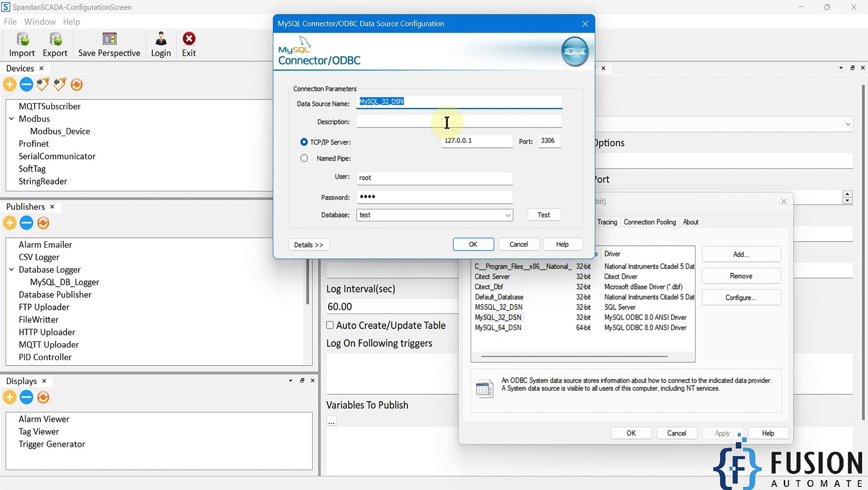The height and width of the screenshot is (490, 868).
Task: Close the Publishers panel tab
Action: click(x=52, y=206)
